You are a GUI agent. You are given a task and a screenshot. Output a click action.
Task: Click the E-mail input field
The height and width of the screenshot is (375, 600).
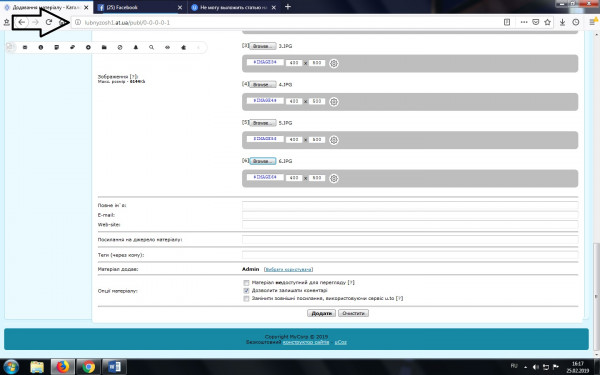point(410,215)
